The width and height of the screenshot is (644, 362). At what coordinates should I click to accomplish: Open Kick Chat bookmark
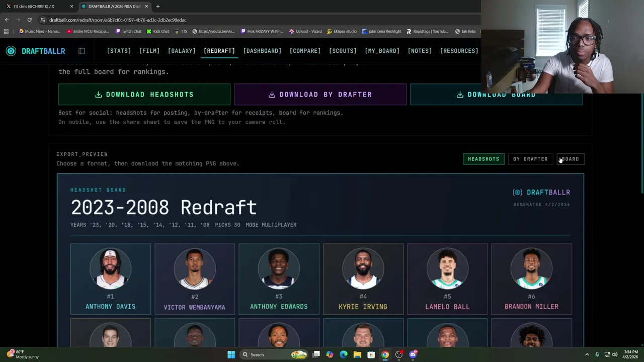(x=157, y=31)
